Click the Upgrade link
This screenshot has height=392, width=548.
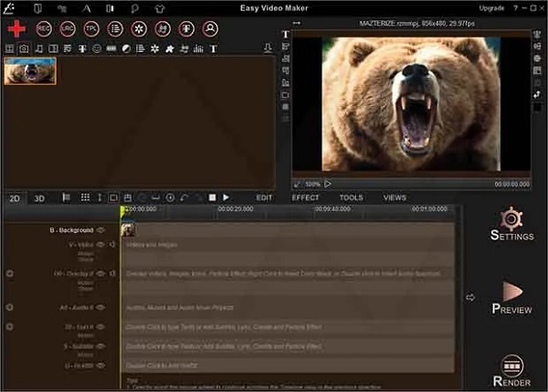click(491, 8)
